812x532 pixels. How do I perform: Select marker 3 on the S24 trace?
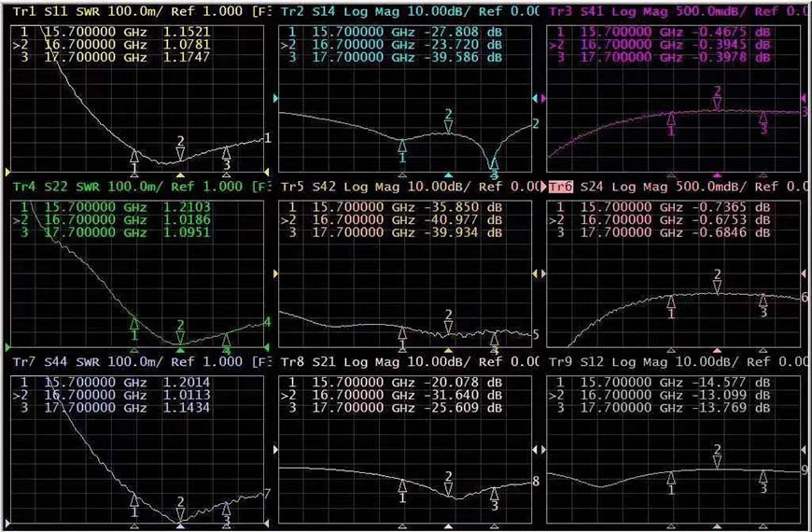(763, 301)
